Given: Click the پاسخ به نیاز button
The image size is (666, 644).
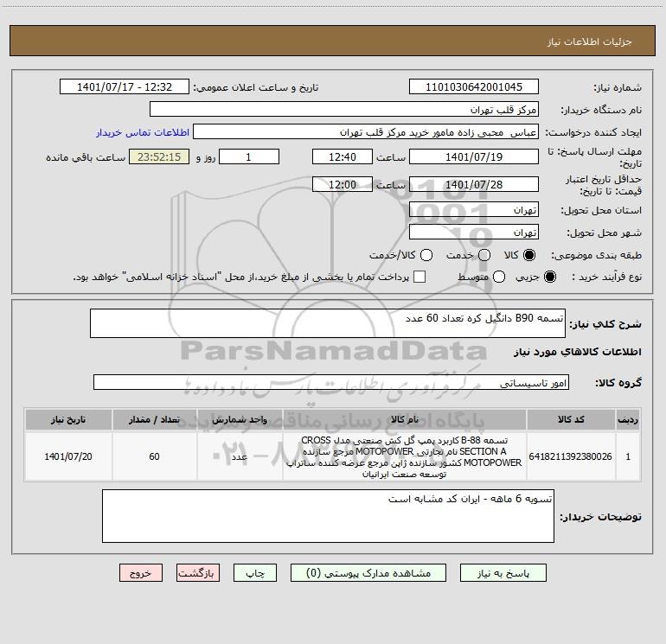Looking at the screenshot, I should [x=503, y=573].
